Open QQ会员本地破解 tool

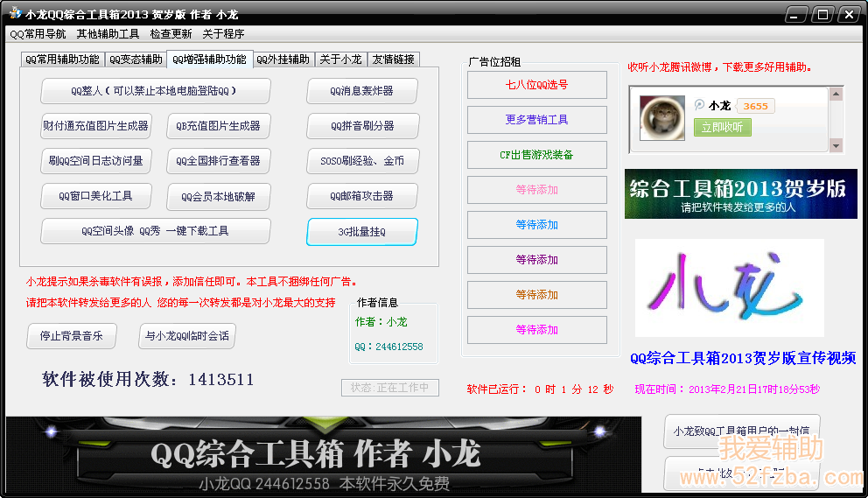point(218,197)
